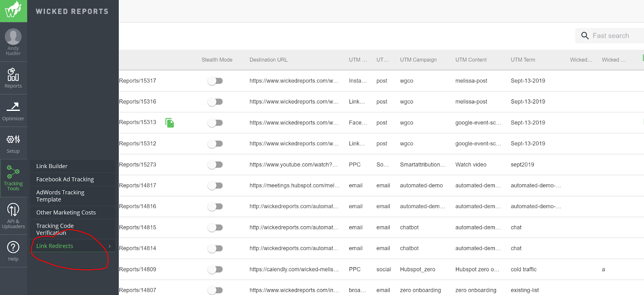This screenshot has height=295, width=644.
Task: Open Other Marketing Costs menu item
Action: 72,212
